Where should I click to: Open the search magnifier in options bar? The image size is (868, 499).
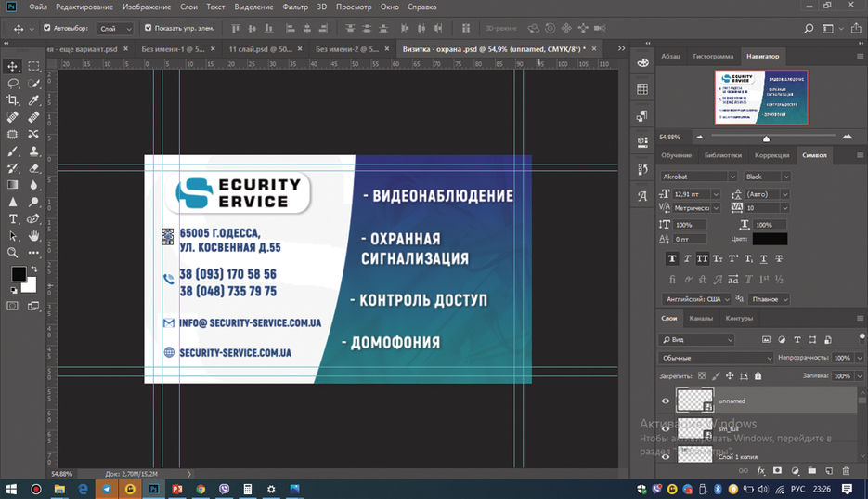(809, 28)
